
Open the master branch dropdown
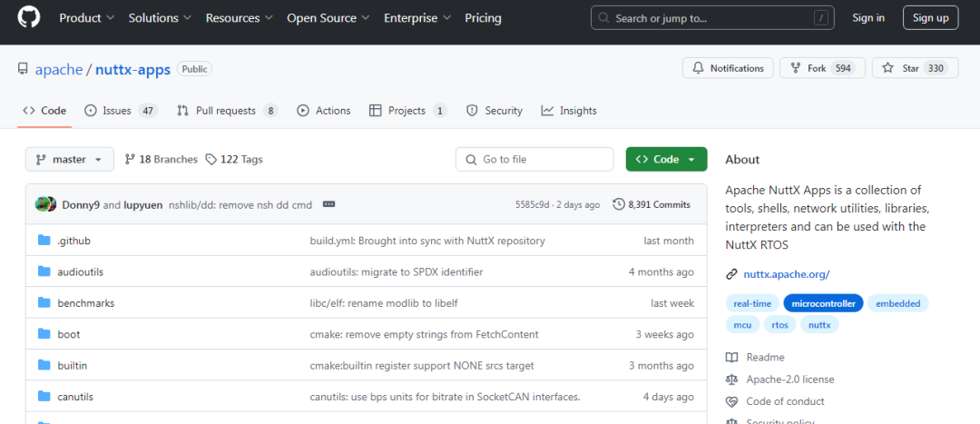coord(70,159)
